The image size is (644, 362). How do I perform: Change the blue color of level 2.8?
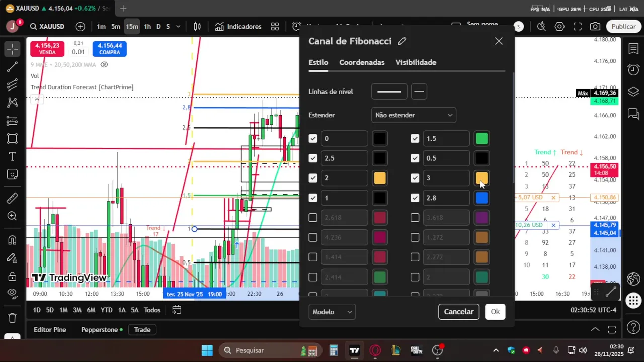(x=481, y=198)
